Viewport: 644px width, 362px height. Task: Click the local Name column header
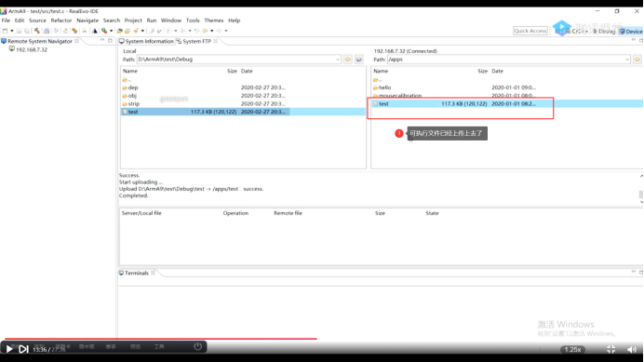[130, 71]
